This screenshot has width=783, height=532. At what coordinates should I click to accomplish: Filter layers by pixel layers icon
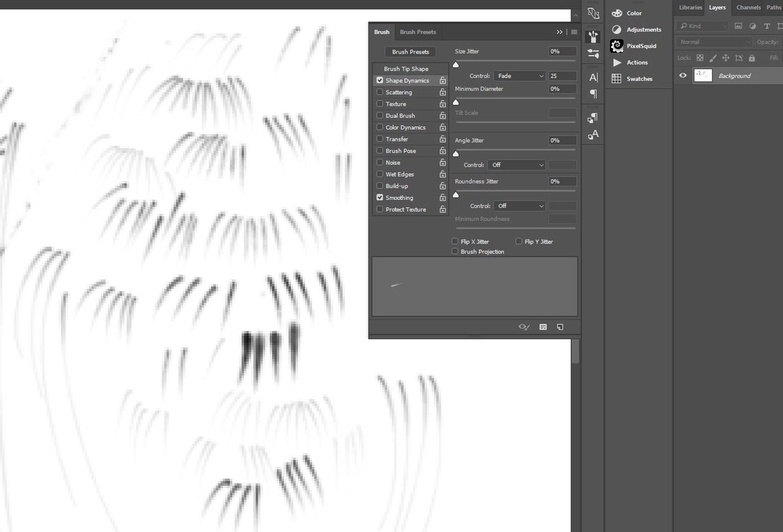pos(738,26)
